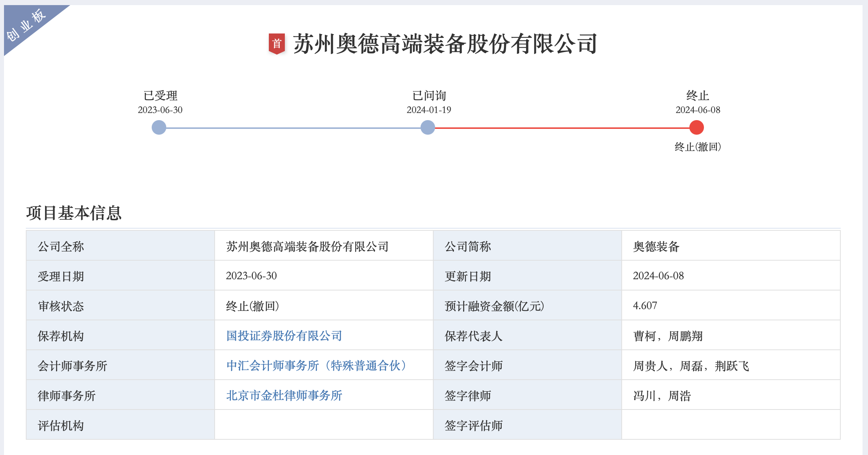Click the 2023-06-30 value in the table
The image size is (868, 455).
tap(251, 276)
